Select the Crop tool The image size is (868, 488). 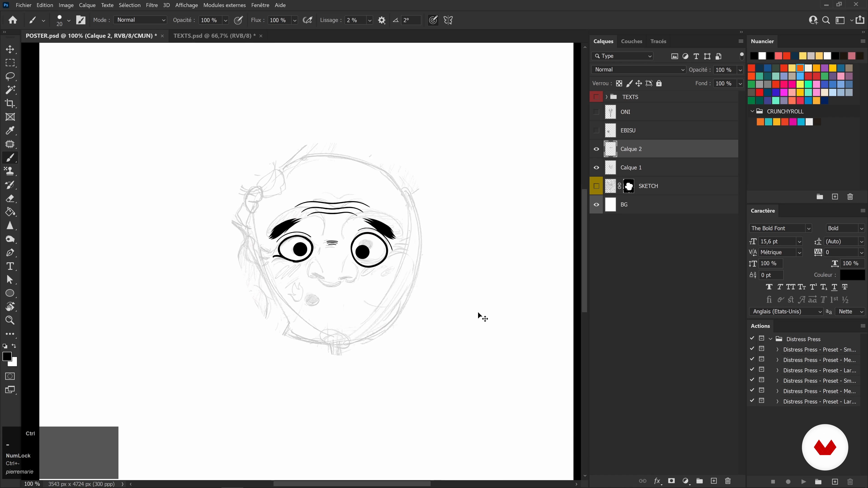(x=10, y=103)
